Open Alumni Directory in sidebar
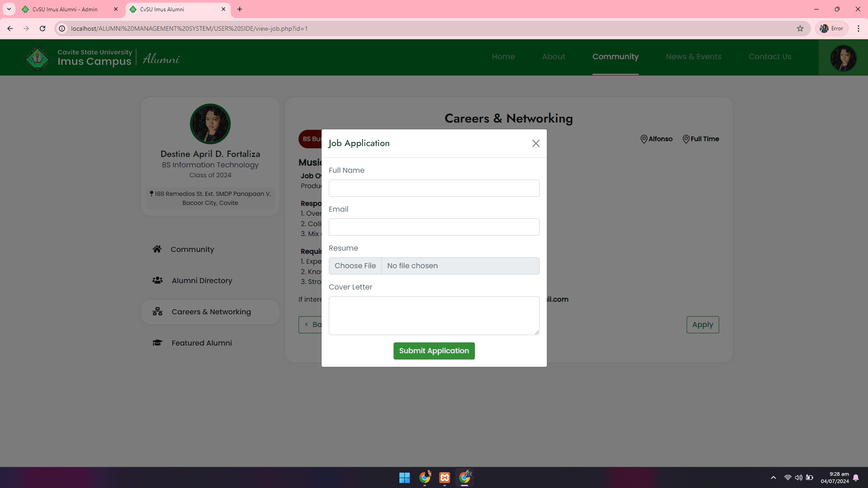The image size is (868, 488). 201,280
